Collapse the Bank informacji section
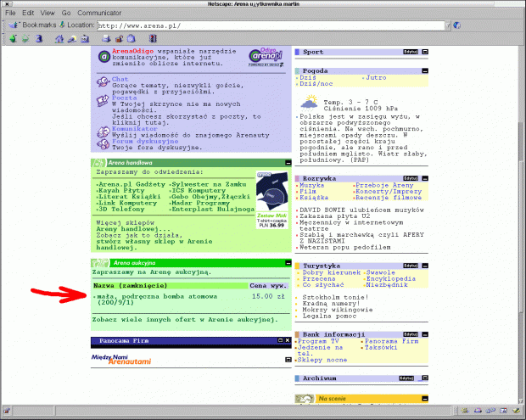 [x=425, y=334]
